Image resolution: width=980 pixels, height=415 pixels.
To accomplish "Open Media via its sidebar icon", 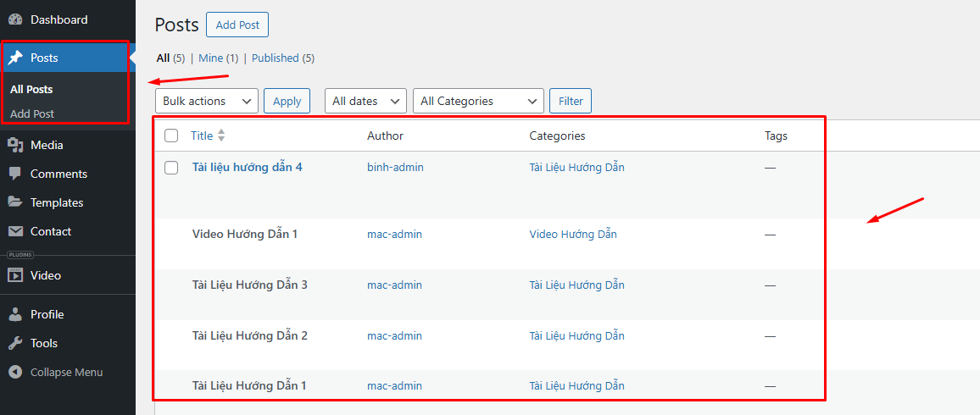I will click(15, 145).
